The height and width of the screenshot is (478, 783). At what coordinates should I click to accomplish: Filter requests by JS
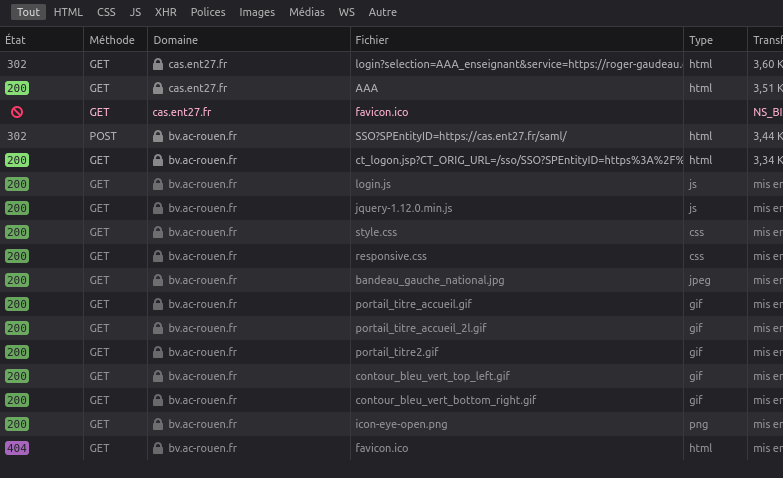(135, 12)
